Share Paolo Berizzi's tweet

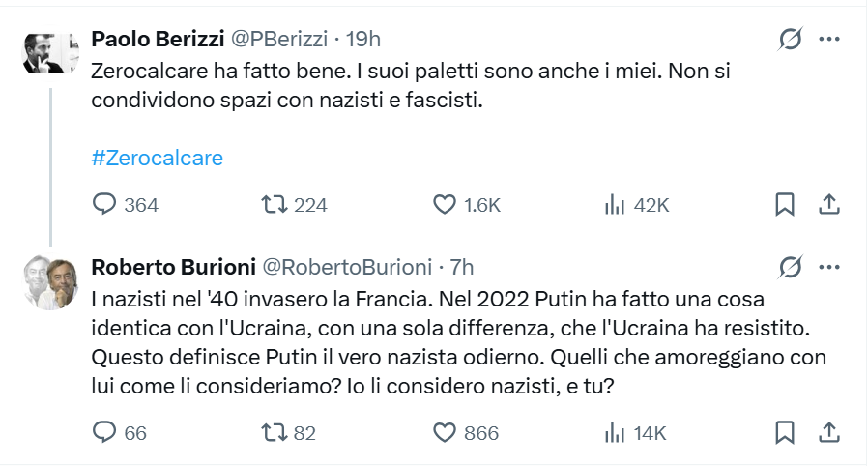coord(828,205)
